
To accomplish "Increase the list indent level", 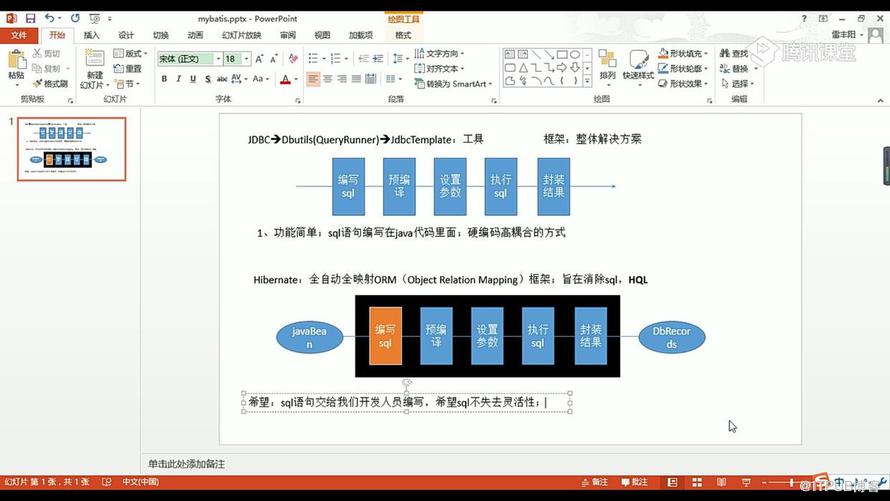I will [x=377, y=58].
